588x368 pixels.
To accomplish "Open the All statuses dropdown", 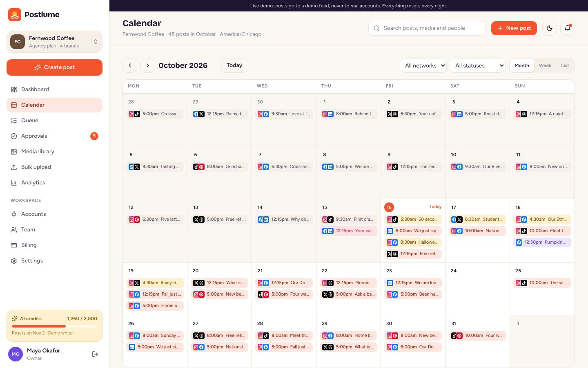I will pyautogui.click(x=478, y=65).
